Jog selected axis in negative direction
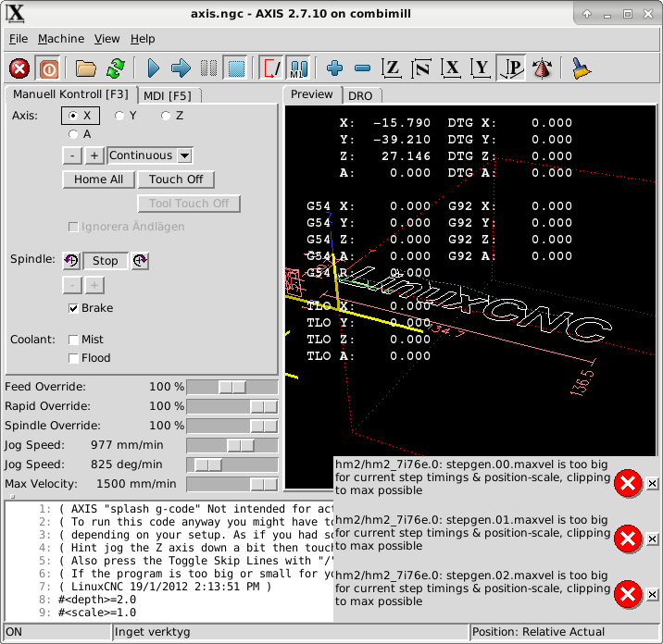This screenshot has width=663, height=644. tap(72, 155)
